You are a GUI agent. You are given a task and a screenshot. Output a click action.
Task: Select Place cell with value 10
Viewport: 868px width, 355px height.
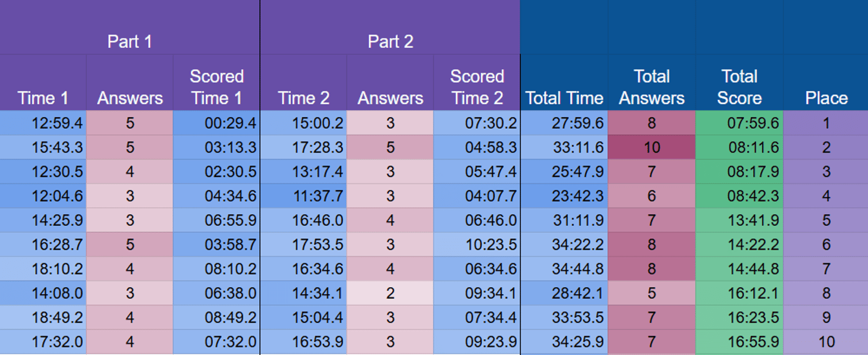point(826,341)
